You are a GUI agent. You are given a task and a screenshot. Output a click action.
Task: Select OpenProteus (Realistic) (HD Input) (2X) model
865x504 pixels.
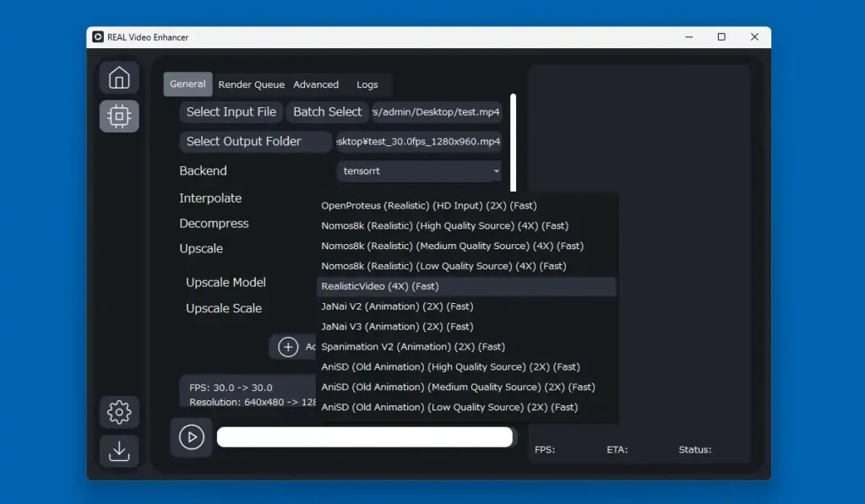466,206
